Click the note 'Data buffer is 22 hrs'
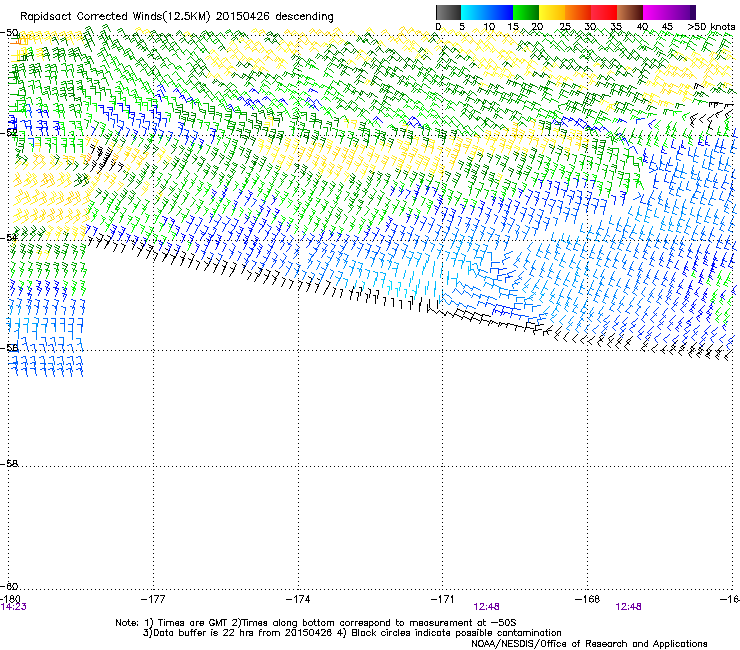 [205, 633]
